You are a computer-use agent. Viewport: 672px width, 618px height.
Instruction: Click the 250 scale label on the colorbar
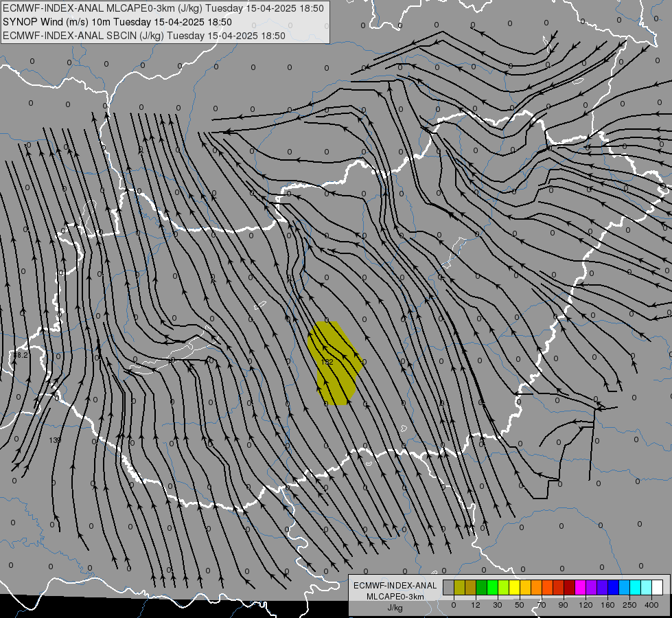point(629,605)
